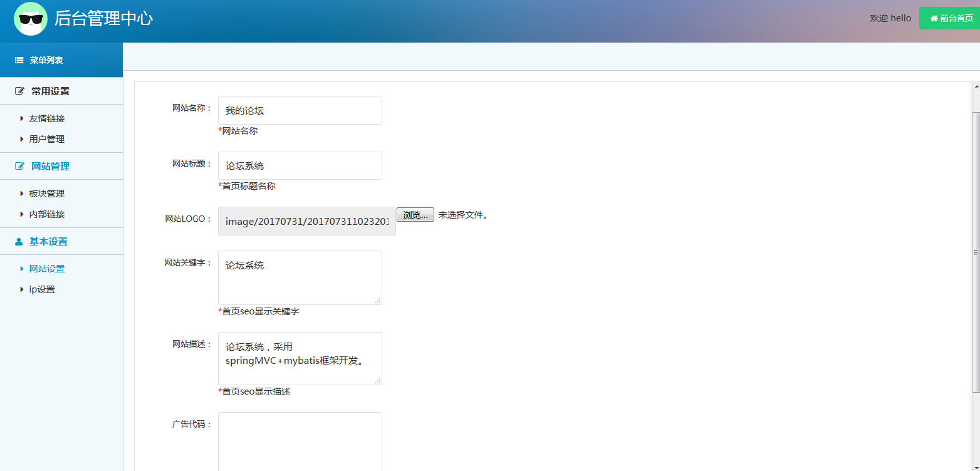The image size is (980, 471).
Task: Select 网站设置 in the sidebar
Action: (x=46, y=268)
